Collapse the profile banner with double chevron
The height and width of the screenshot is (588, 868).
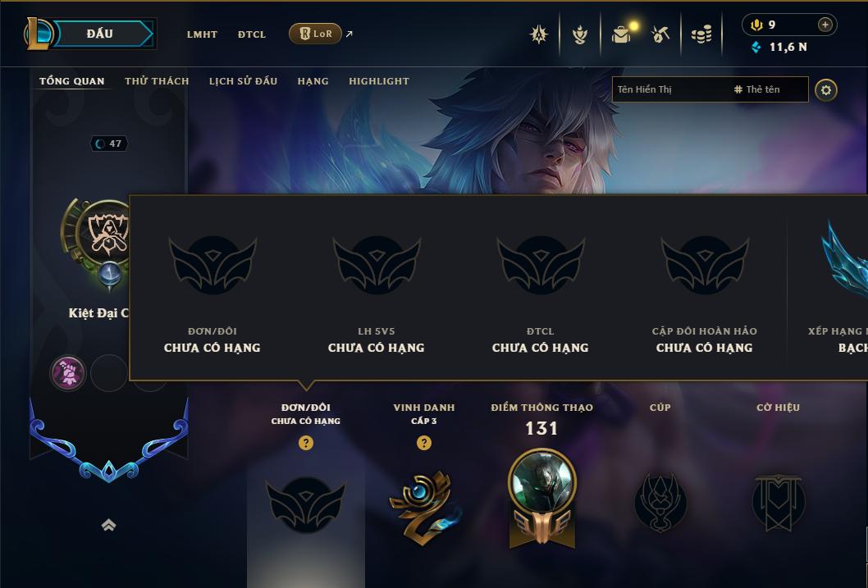pos(108,525)
